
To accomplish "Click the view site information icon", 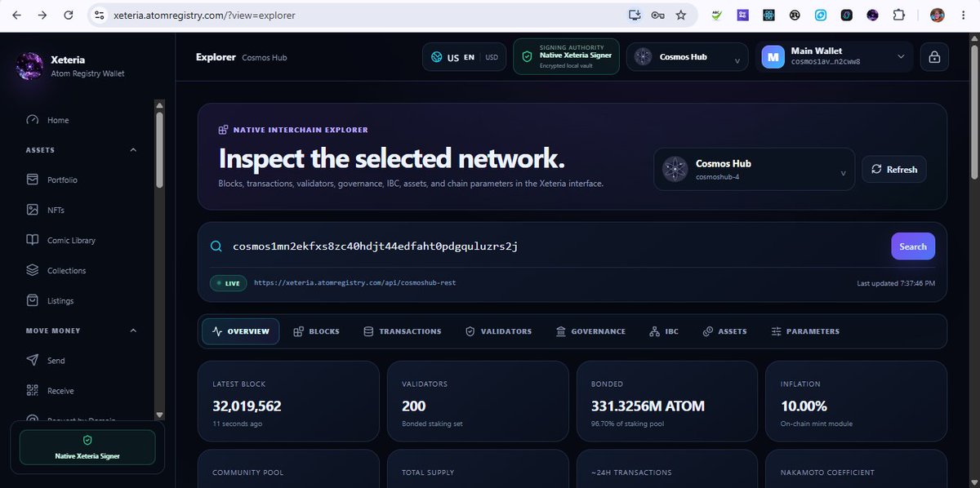I will (100, 15).
